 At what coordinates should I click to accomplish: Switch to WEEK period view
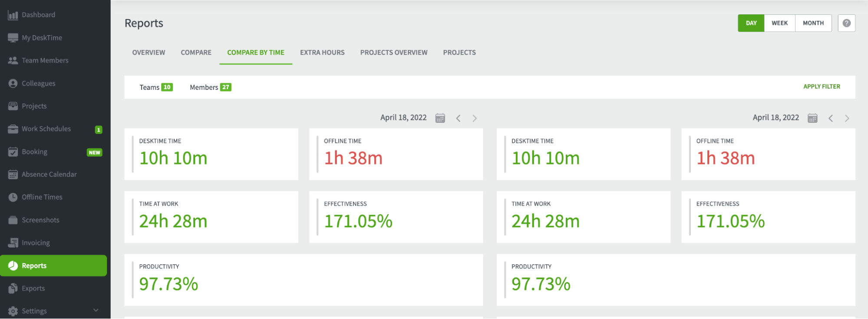click(779, 23)
